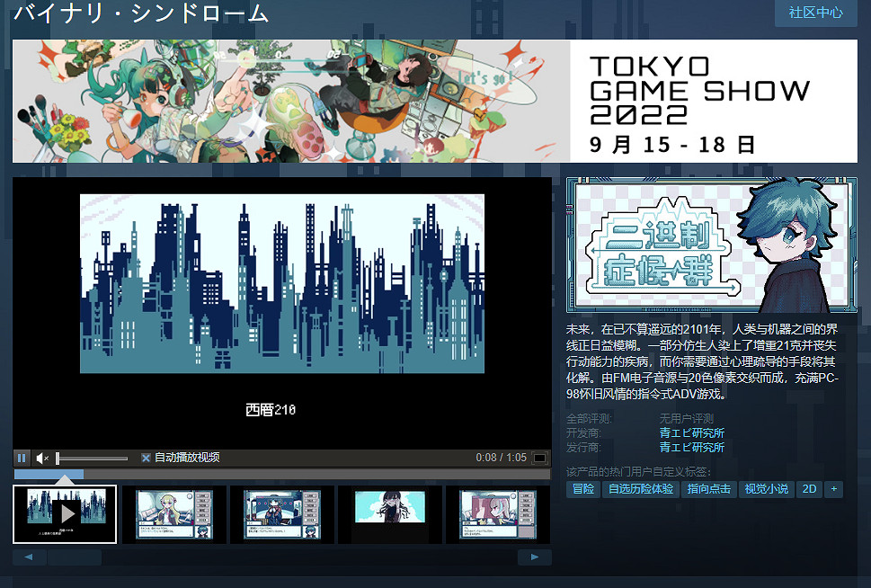This screenshot has width=871, height=588.
Task: Select the 冒险 tag
Action: pos(582,489)
